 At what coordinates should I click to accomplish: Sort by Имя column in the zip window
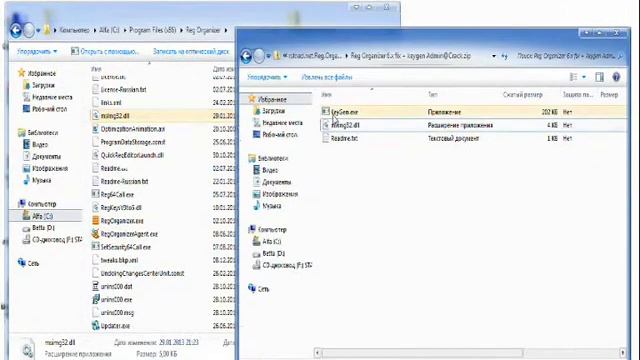point(327,95)
